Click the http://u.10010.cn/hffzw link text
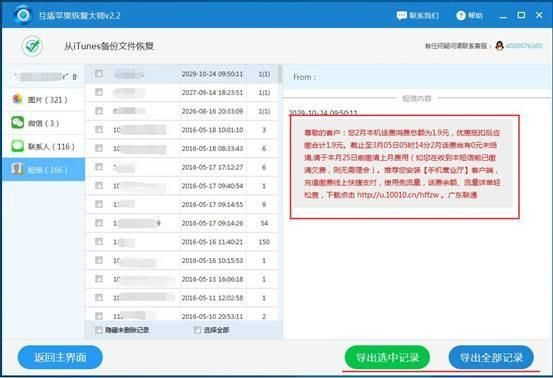Viewport: 553px width, 378px height. (398, 195)
